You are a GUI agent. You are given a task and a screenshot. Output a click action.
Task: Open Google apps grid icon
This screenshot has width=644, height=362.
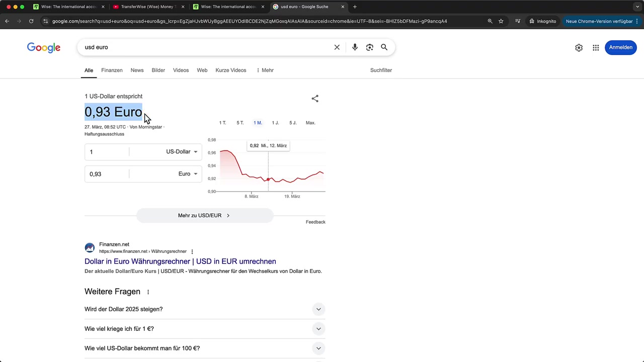pos(596,47)
